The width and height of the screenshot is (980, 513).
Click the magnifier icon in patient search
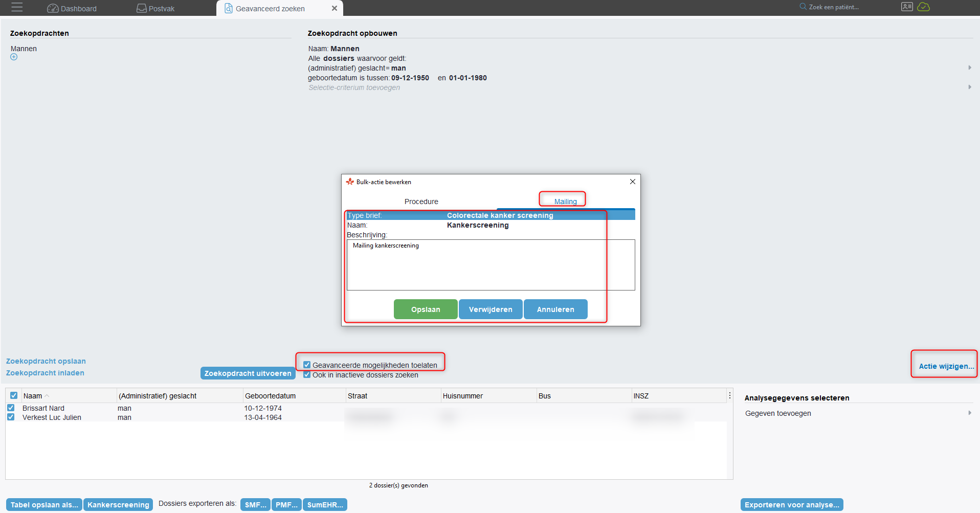coord(803,7)
